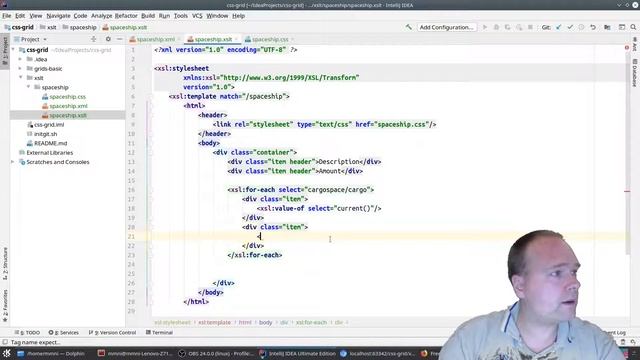
Task: Click the Git revert undo arrow icon
Action: click(x=593, y=27)
